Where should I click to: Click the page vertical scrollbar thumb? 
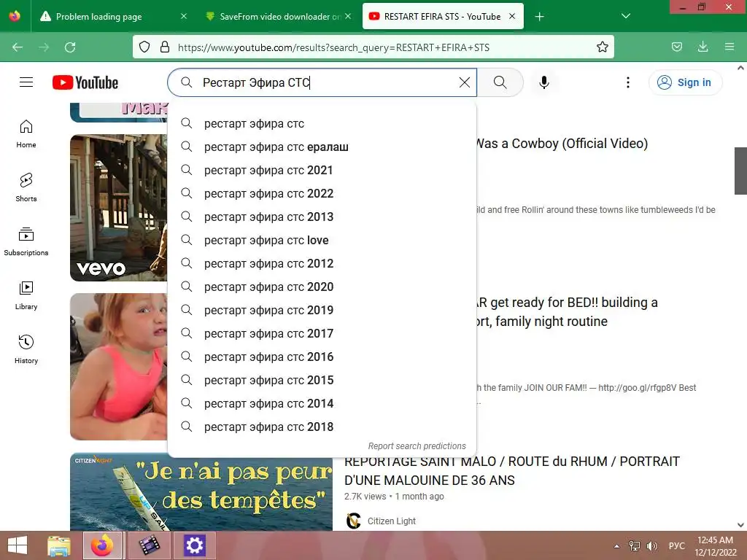740,171
